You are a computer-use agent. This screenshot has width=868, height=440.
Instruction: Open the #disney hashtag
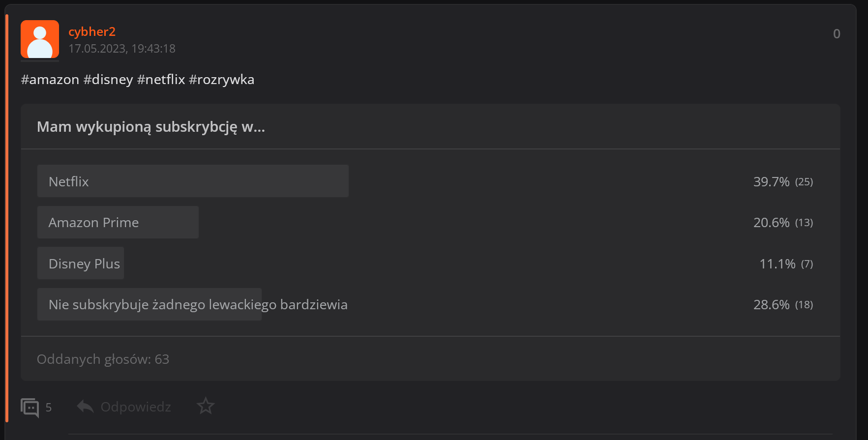(108, 80)
